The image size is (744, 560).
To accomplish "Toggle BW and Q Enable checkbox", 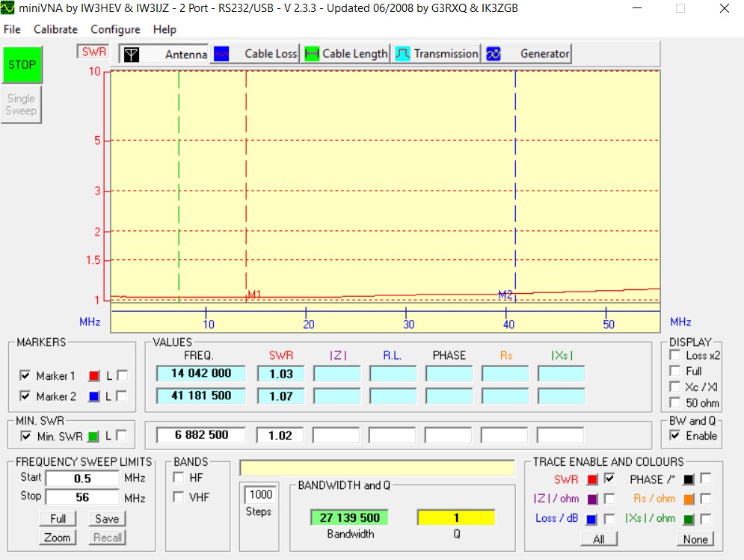I will click(674, 435).
